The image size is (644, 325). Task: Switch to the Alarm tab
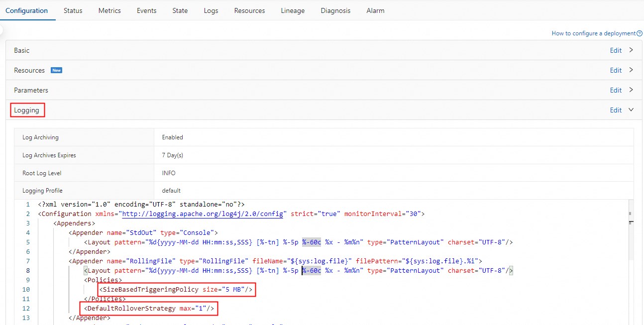click(x=375, y=10)
